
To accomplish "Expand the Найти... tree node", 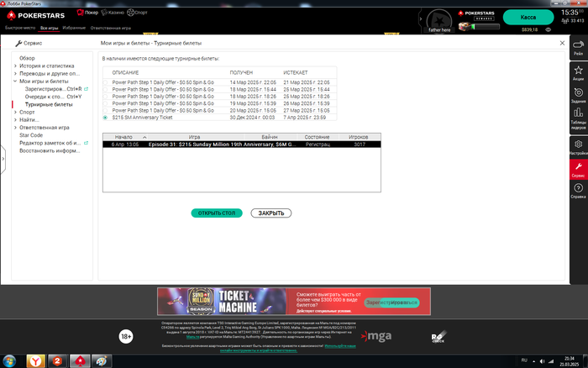I will coord(15,119).
